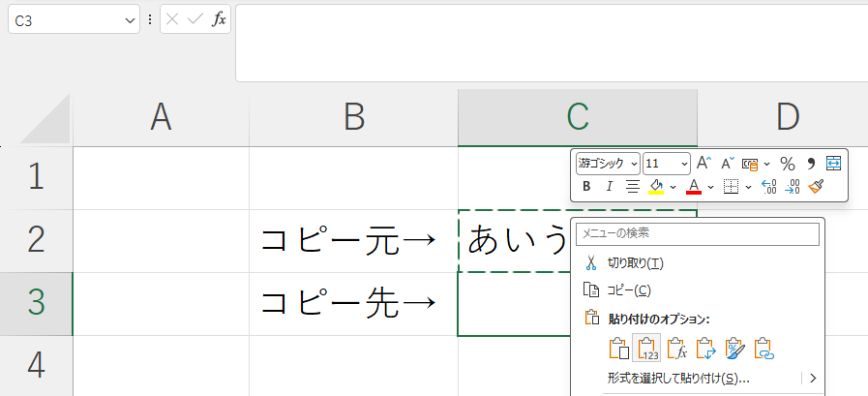Paste transposed with the transpose icon
868x396 pixels.
[706, 349]
